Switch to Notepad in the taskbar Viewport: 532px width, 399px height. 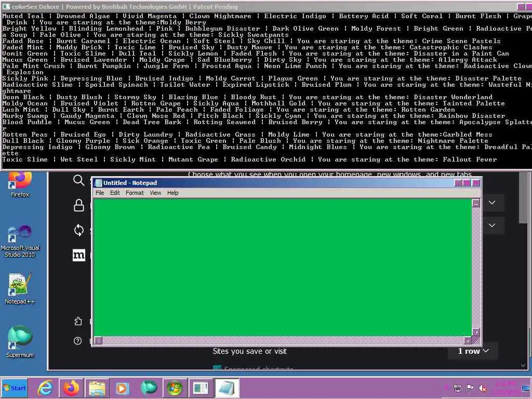pos(227,388)
